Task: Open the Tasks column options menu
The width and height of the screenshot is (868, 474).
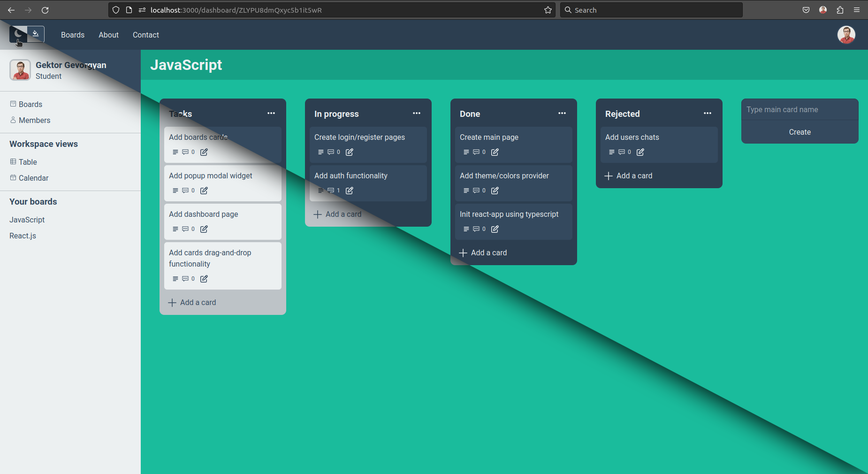Action: click(x=272, y=113)
